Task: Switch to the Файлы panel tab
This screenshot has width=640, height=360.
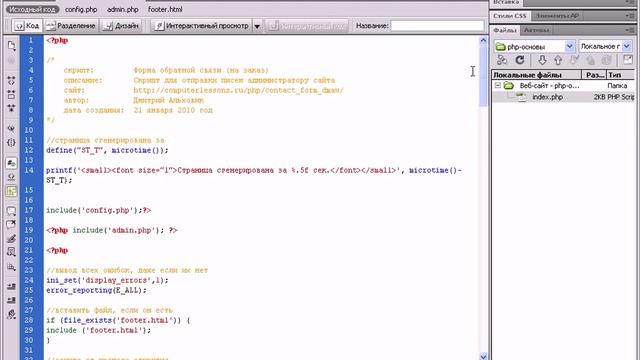Action: pyautogui.click(x=505, y=30)
